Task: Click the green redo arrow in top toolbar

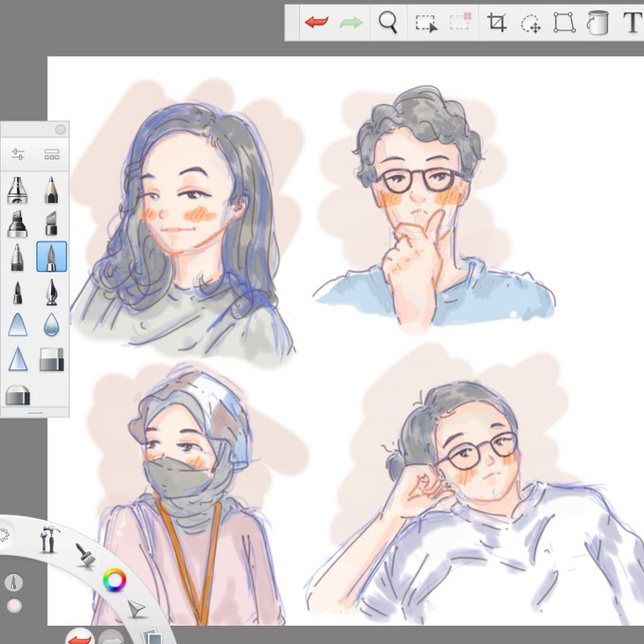Action: (351, 22)
